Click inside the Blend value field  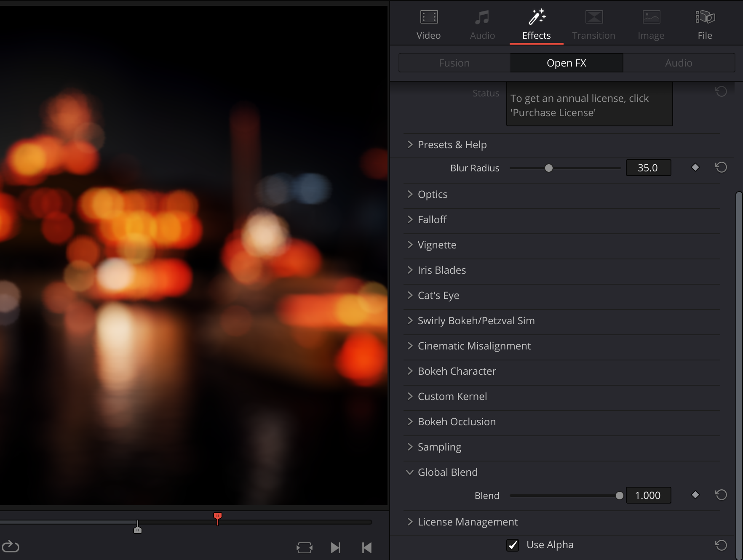pos(648,495)
